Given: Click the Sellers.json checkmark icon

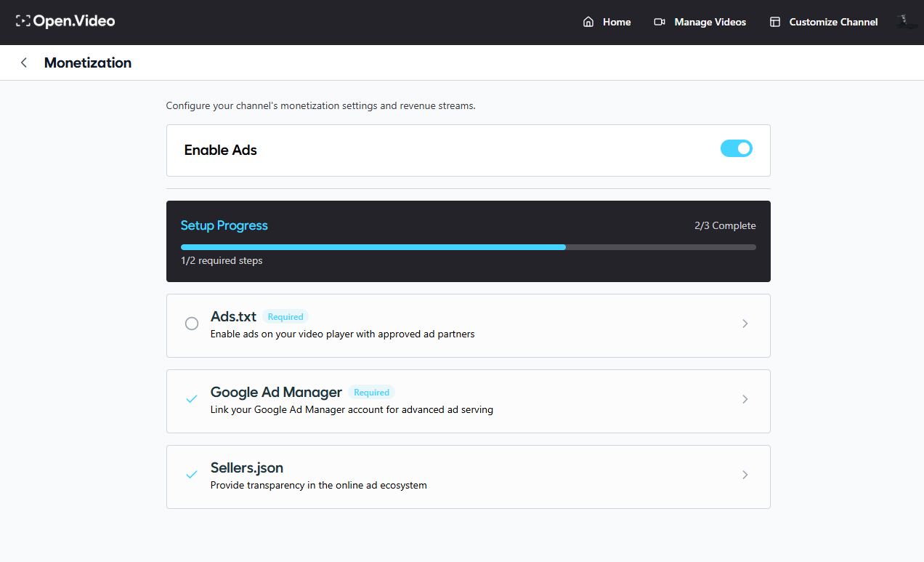Looking at the screenshot, I should pos(192,475).
